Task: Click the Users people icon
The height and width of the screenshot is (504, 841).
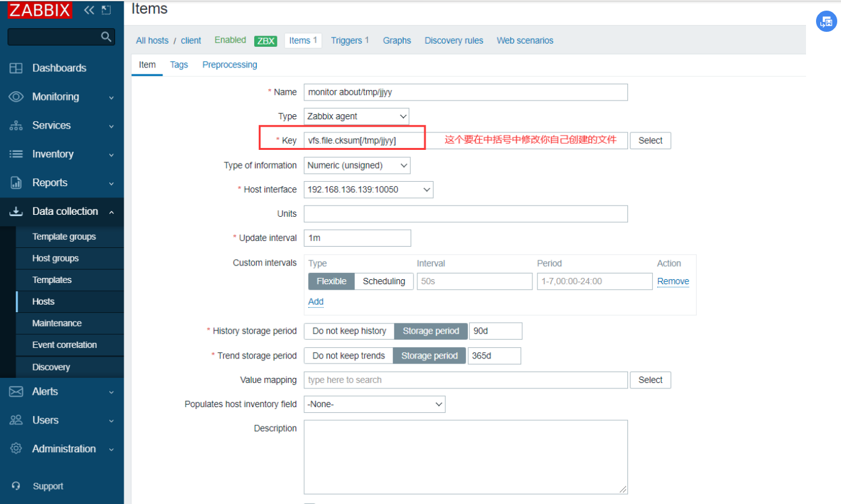Action: tap(16, 420)
